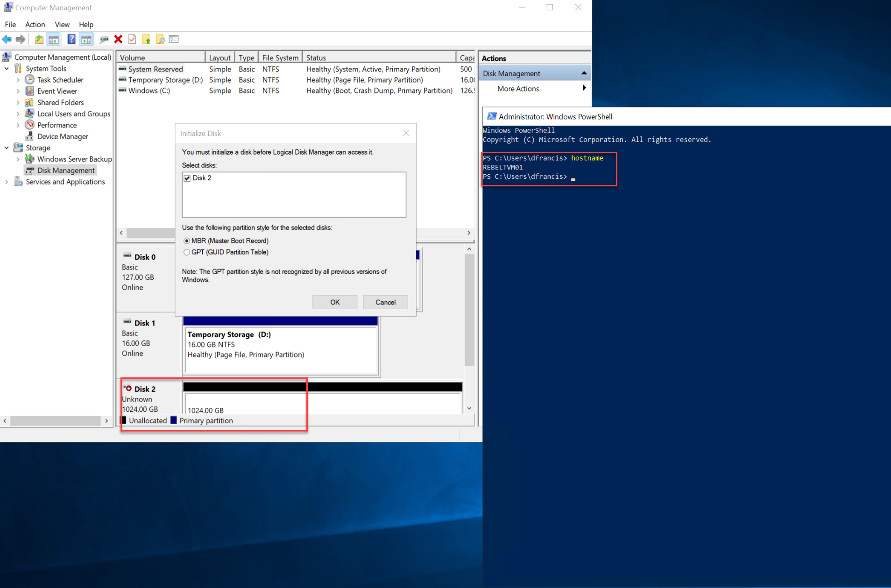The image size is (891, 588).
Task: Click the PowerShell window title icon
Action: (x=491, y=116)
